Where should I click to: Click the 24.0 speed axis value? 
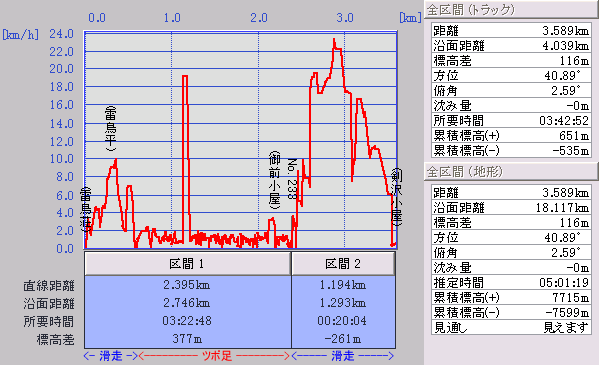(62, 34)
